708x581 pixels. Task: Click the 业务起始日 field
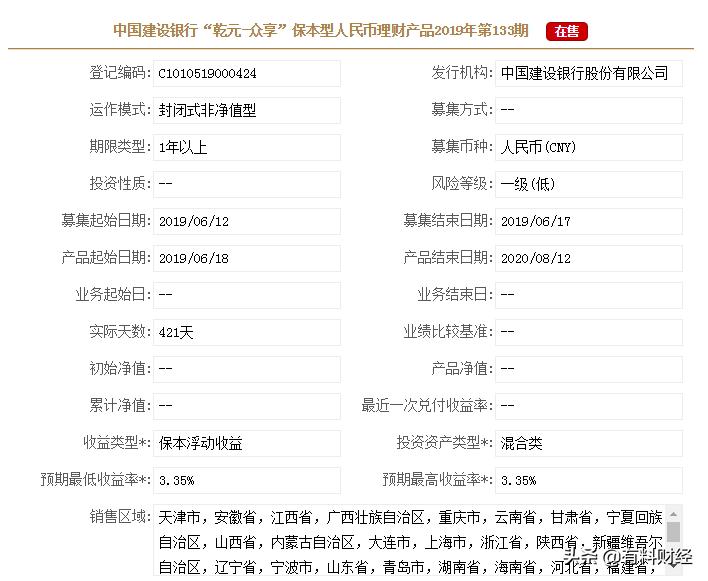(x=247, y=295)
